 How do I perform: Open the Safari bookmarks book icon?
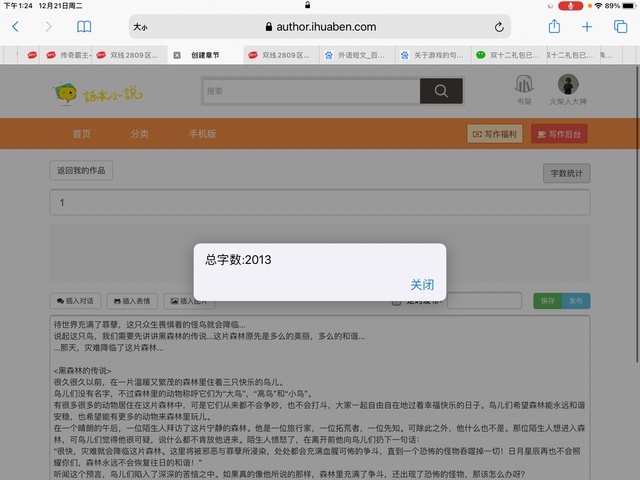coord(84,27)
